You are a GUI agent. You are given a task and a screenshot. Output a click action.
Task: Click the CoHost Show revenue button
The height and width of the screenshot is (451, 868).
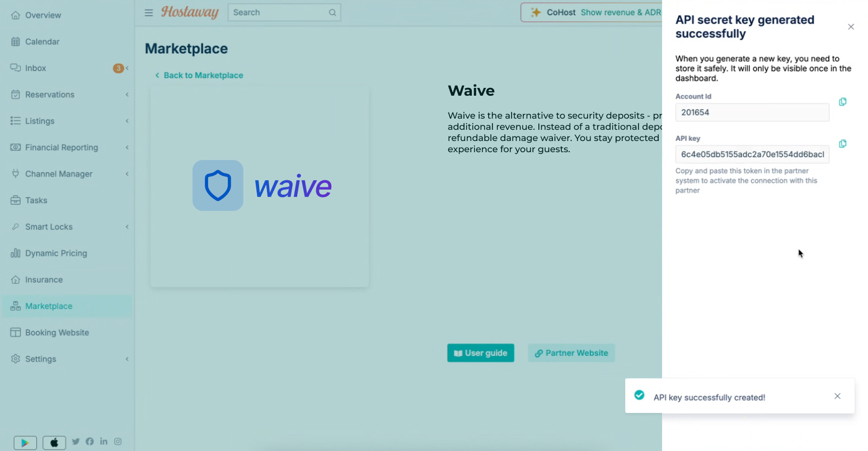[x=591, y=12]
